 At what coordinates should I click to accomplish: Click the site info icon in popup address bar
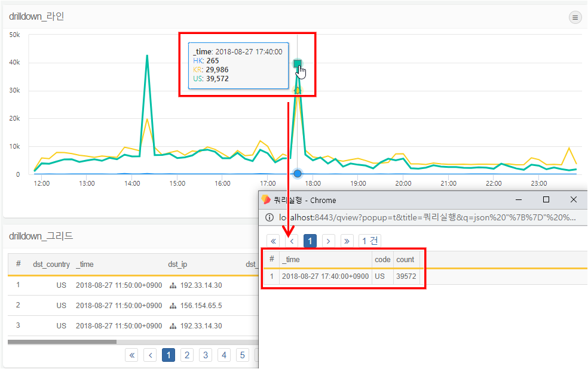tap(269, 217)
